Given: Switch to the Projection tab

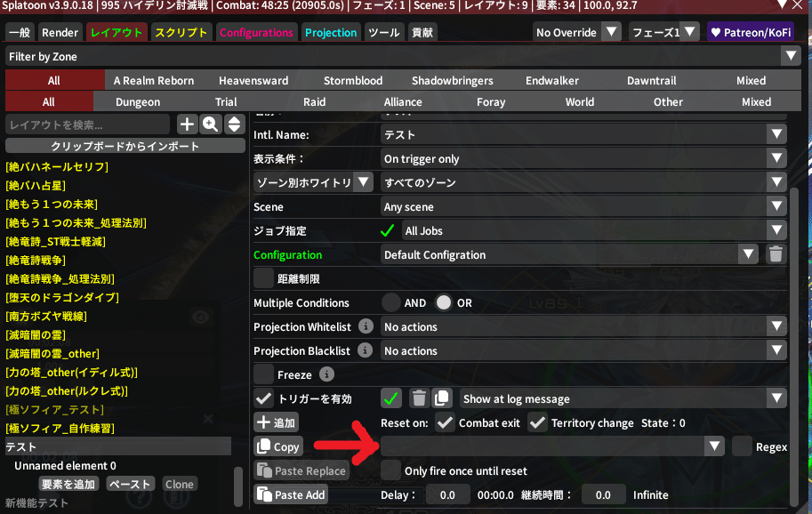Looking at the screenshot, I should (331, 33).
